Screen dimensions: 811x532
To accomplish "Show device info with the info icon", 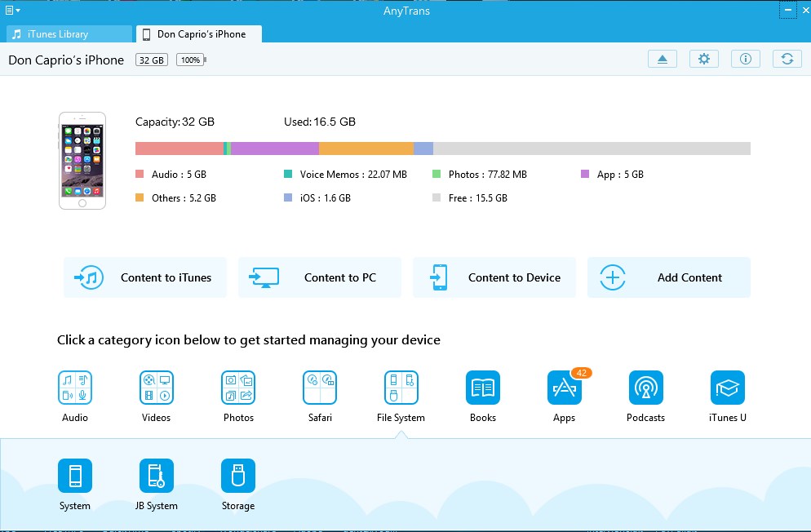I will [x=745, y=59].
